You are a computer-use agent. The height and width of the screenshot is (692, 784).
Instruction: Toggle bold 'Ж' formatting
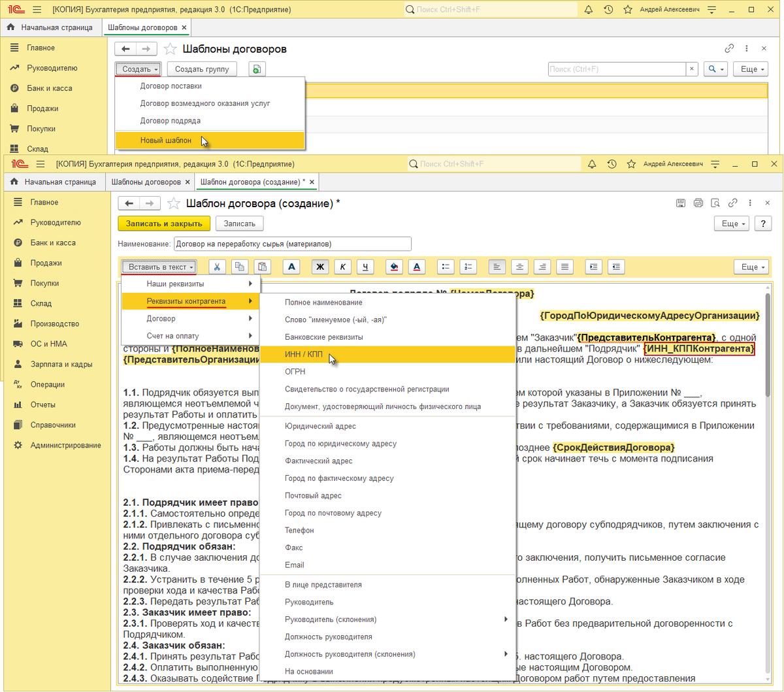(319, 267)
